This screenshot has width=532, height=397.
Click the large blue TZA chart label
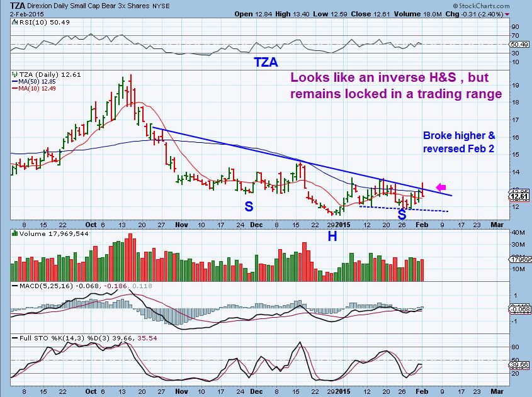[266, 62]
